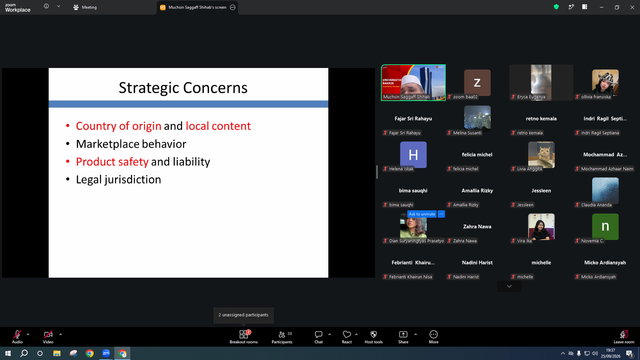Click Nadini Harist's name tile
Screen dimensions: 640x360
477,263
